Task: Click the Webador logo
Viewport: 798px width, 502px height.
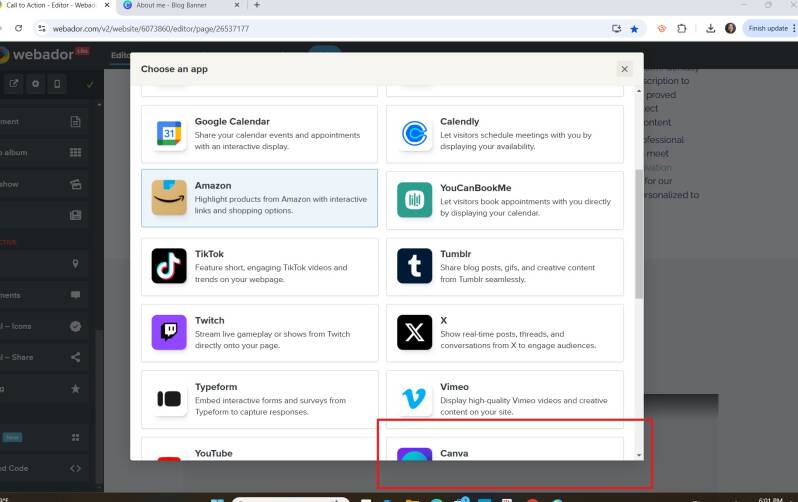Action: [43, 54]
